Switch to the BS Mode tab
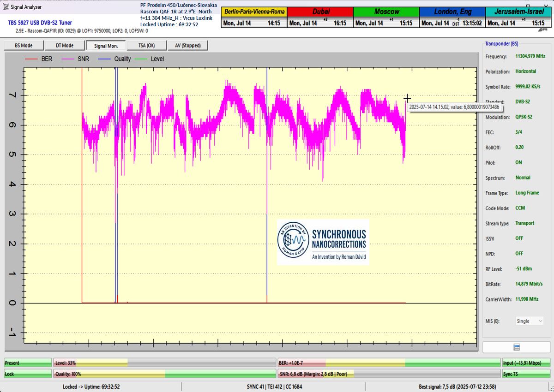554x392 pixels. coord(24,45)
